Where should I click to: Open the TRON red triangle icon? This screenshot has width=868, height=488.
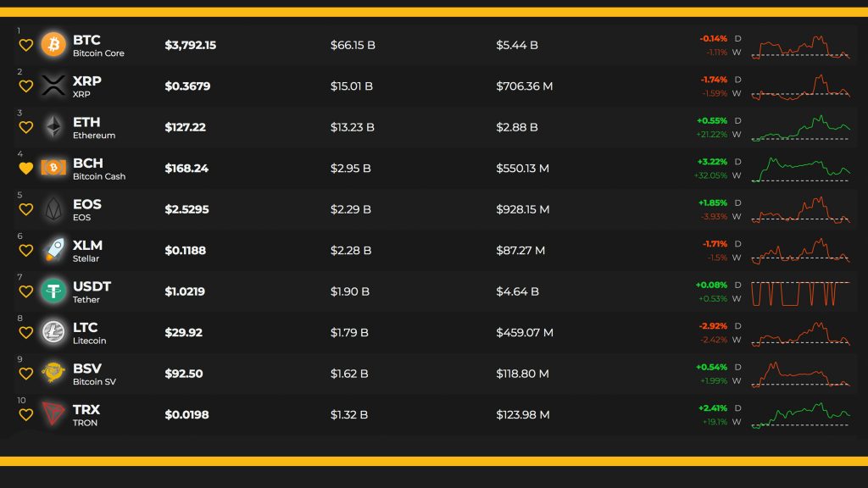(x=53, y=414)
